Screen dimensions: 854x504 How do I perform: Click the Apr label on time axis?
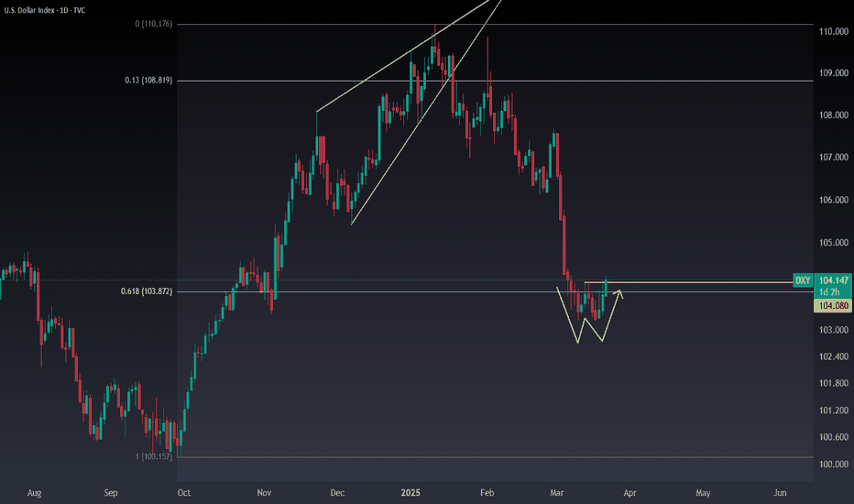630,493
